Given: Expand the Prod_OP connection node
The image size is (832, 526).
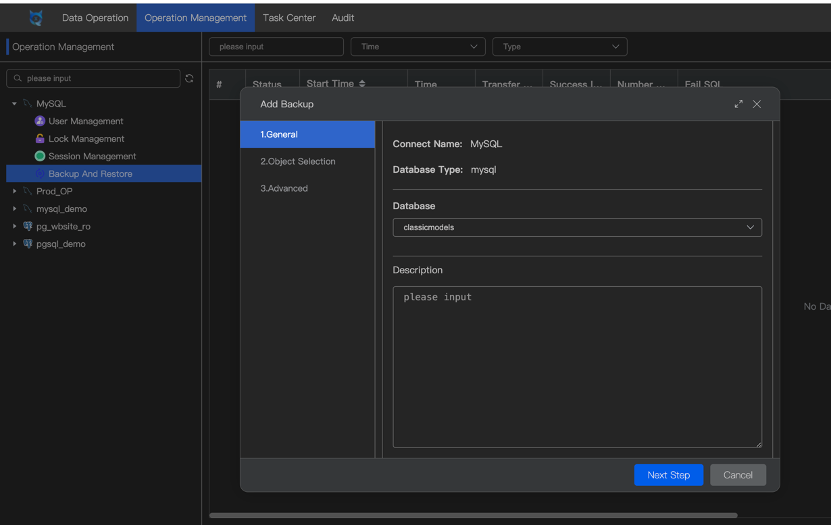Looking at the screenshot, I should point(15,191).
